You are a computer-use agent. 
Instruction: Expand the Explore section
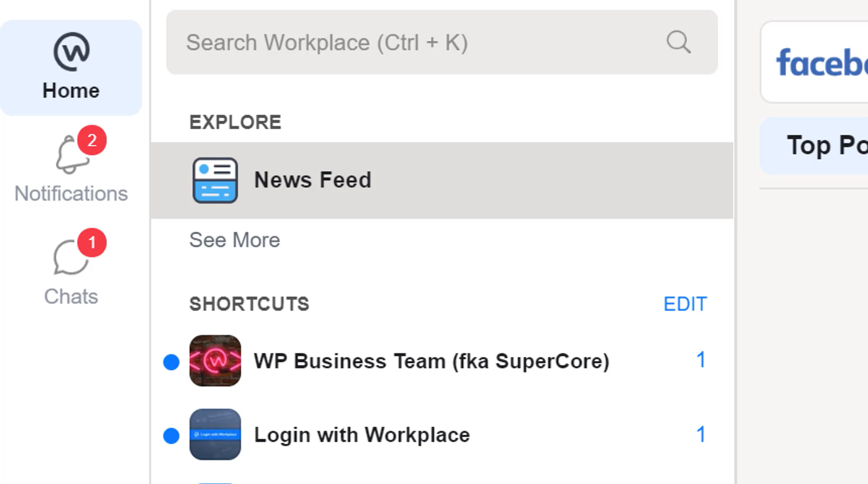pyautogui.click(x=235, y=121)
